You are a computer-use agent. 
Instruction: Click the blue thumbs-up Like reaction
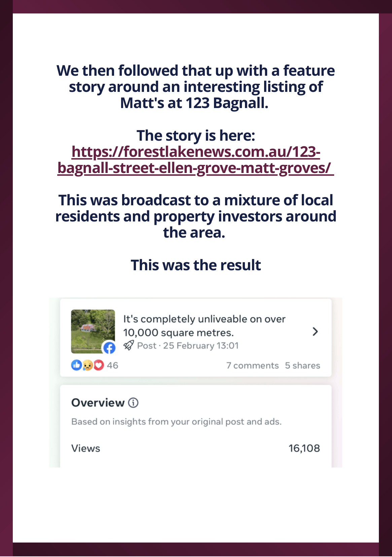click(76, 365)
